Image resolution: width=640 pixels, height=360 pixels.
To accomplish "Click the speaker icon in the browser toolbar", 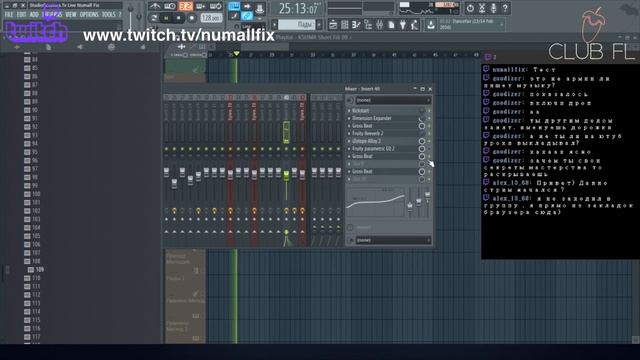I will 80,47.
